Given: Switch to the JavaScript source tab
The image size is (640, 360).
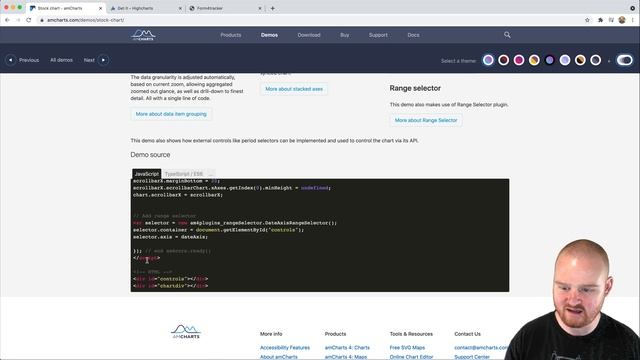Looking at the screenshot, I should click(x=147, y=174).
